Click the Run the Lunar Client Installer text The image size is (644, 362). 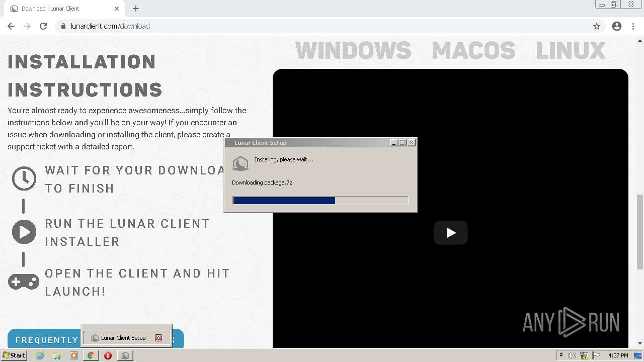pos(127,233)
